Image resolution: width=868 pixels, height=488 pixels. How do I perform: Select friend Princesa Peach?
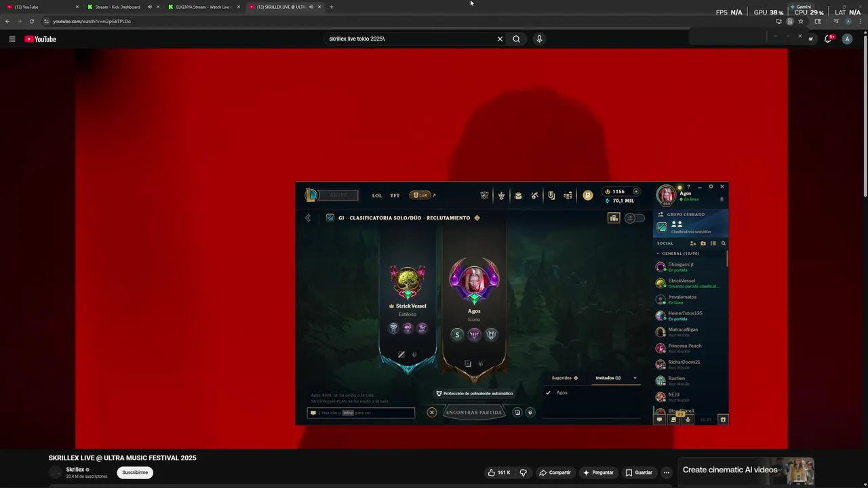tap(690, 348)
